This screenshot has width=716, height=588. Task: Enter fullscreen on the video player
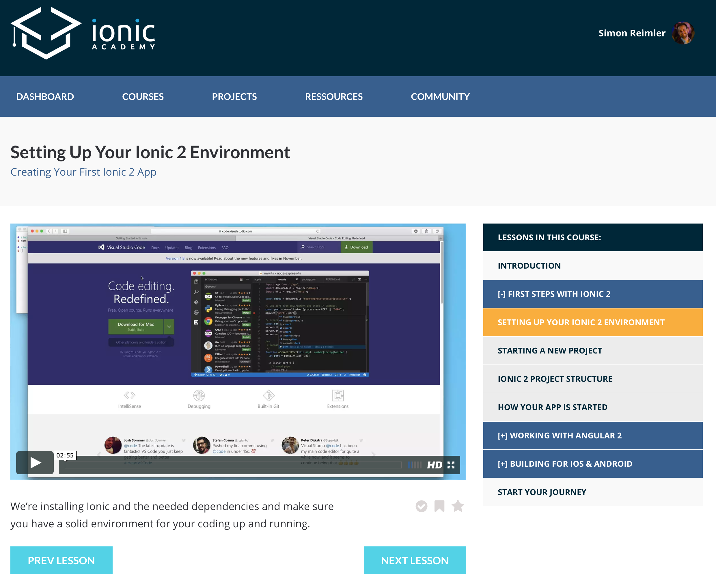[x=451, y=465]
